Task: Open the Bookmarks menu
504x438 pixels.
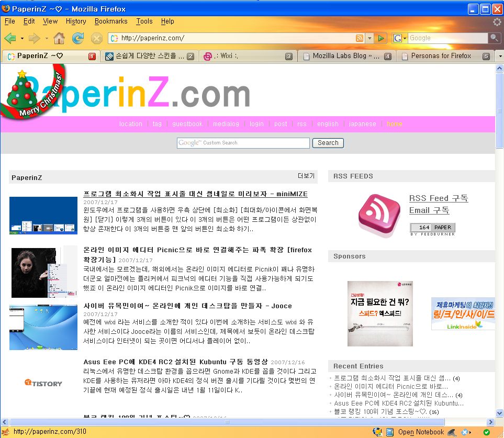Action: pos(111,21)
